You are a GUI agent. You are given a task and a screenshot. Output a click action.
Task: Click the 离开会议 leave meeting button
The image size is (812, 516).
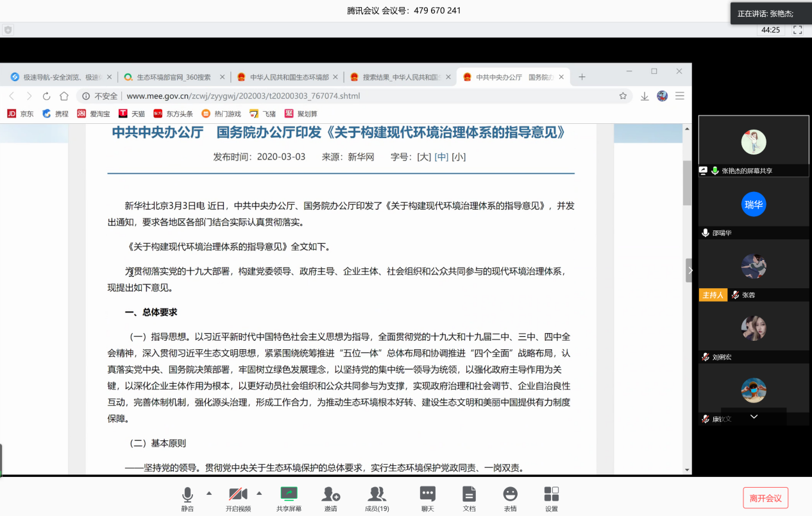(765, 498)
